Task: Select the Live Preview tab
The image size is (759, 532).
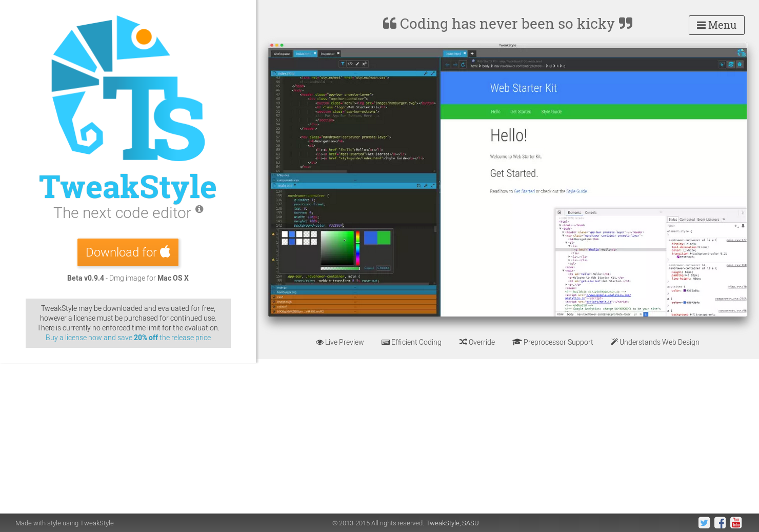Action: (340, 342)
